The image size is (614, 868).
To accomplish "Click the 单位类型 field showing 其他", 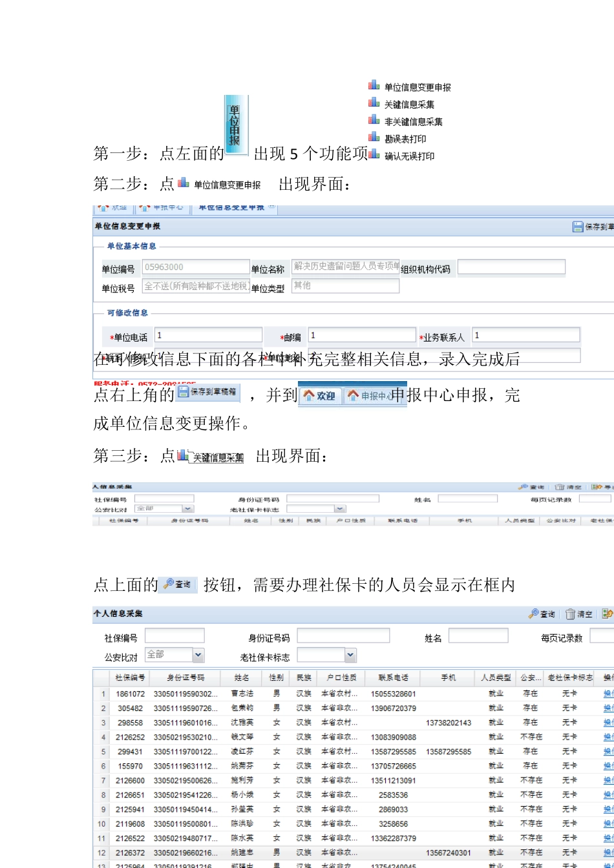I will [345, 285].
